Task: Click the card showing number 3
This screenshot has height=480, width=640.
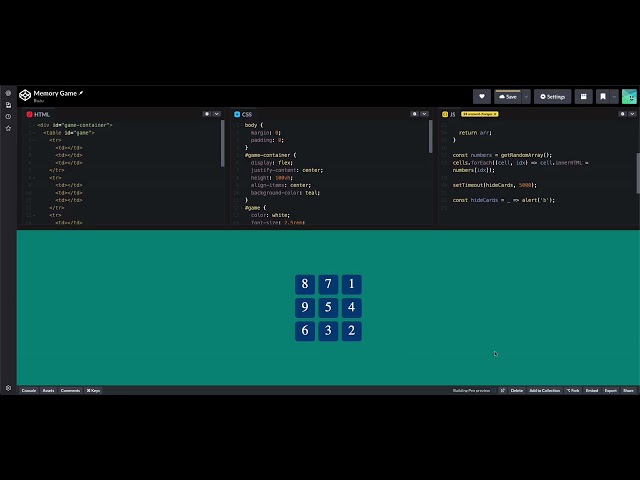Action: coord(328,331)
